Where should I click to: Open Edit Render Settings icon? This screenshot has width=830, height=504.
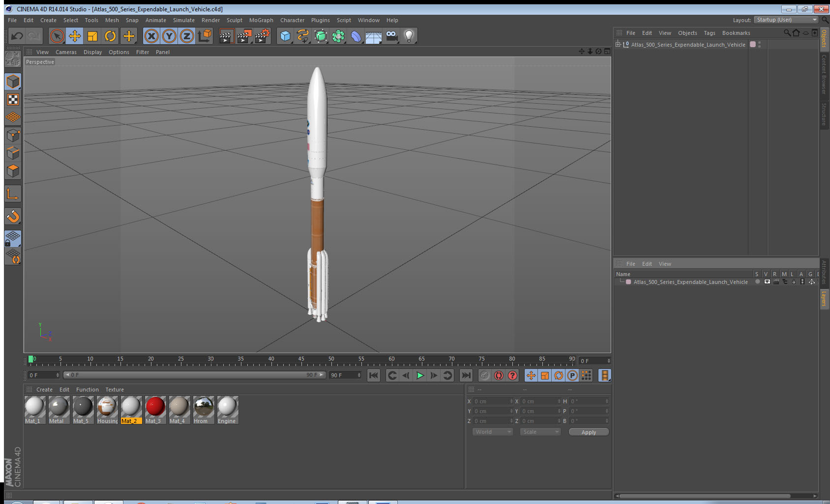[x=263, y=36]
